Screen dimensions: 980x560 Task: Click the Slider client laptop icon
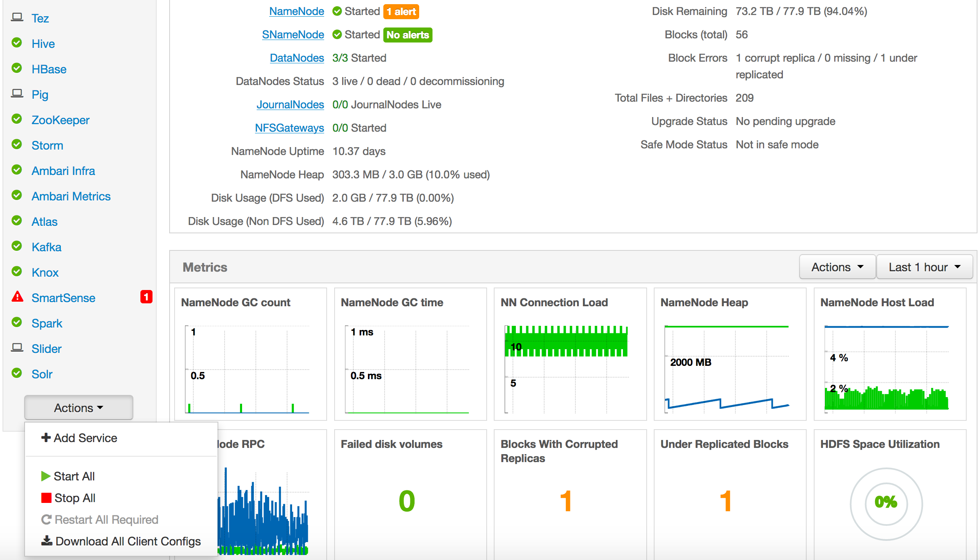click(x=17, y=348)
